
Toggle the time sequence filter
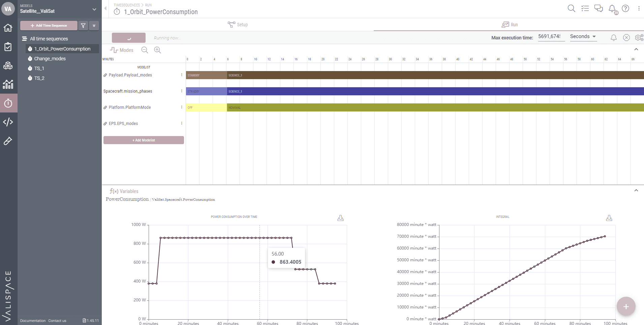[x=83, y=26]
